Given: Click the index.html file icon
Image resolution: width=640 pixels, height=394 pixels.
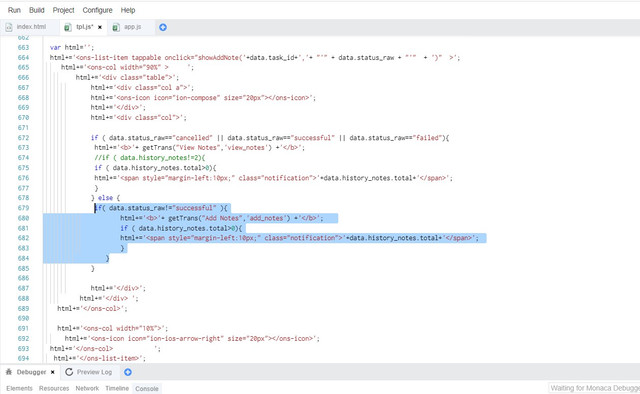Looking at the screenshot, I should pyautogui.click(x=9, y=27).
